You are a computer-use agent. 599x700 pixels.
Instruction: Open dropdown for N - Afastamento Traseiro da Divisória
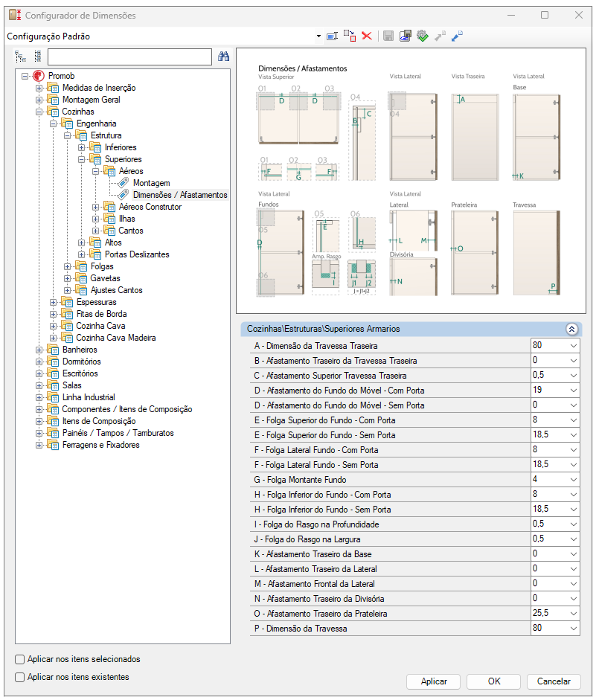point(574,599)
